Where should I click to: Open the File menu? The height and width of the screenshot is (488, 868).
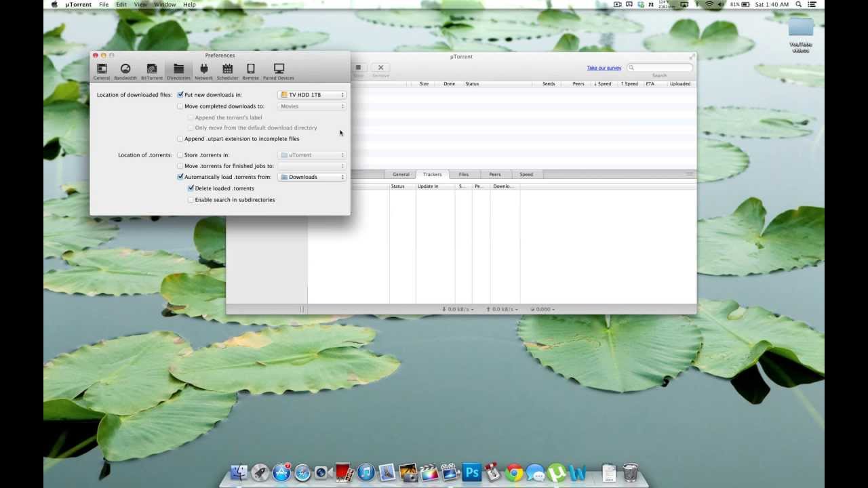(104, 4)
